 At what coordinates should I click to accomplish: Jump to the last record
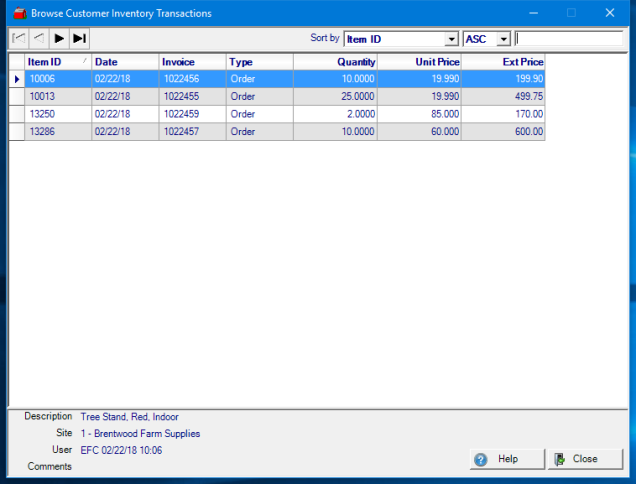tap(80, 38)
